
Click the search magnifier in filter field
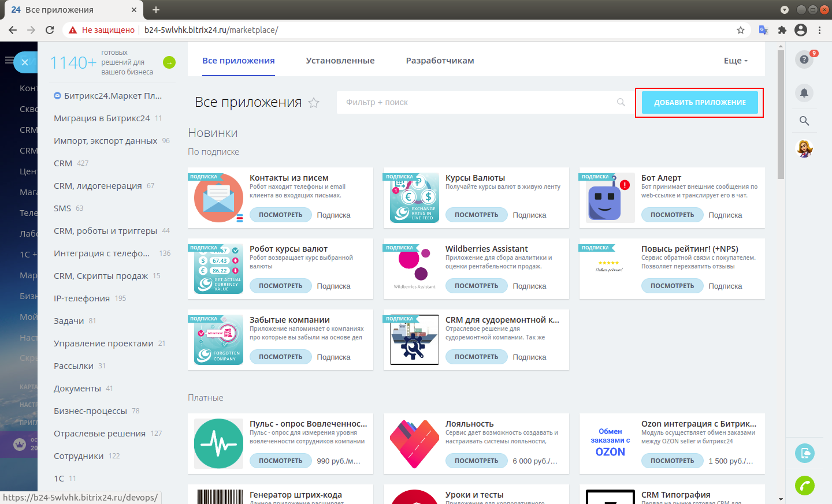(621, 102)
